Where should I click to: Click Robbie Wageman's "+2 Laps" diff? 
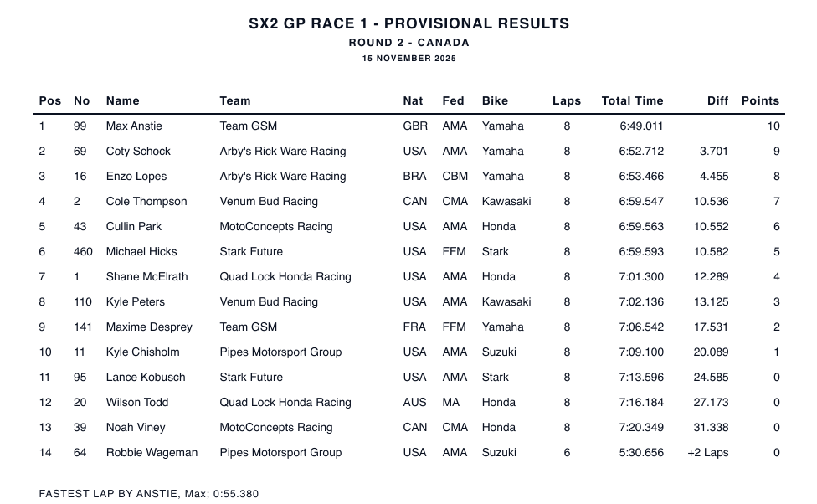pyautogui.click(x=707, y=452)
